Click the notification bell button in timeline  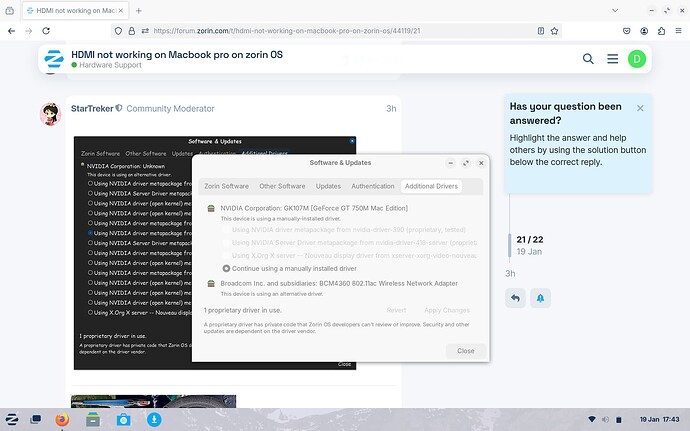pos(540,298)
